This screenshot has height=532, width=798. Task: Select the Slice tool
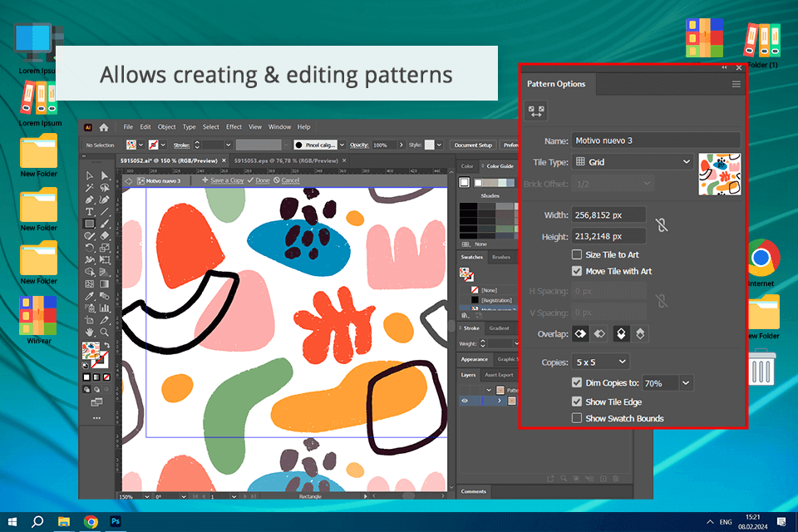click(x=105, y=320)
